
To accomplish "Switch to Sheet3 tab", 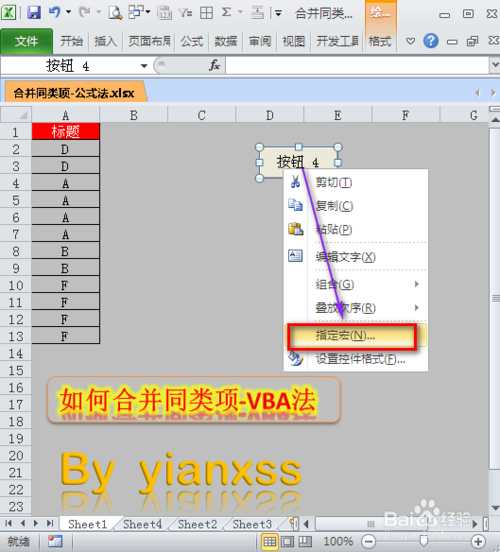I will point(252,524).
